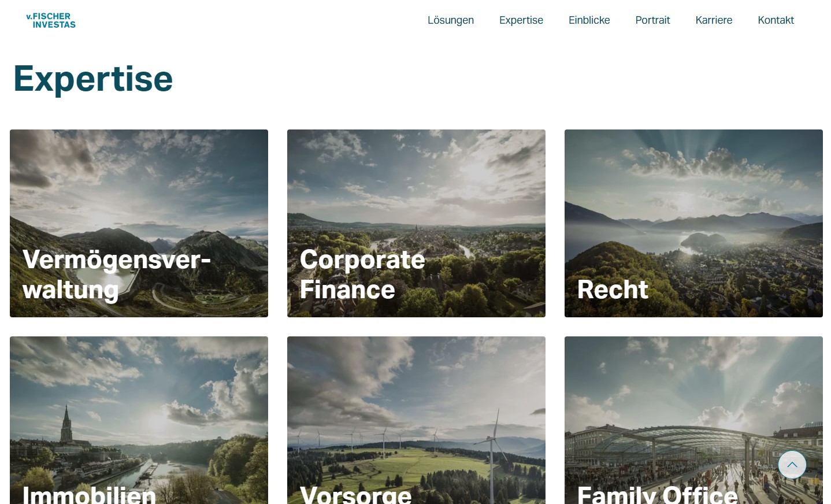Click the Immobilien title text
This screenshot has width=831, height=504.
(x=89, y=494)
